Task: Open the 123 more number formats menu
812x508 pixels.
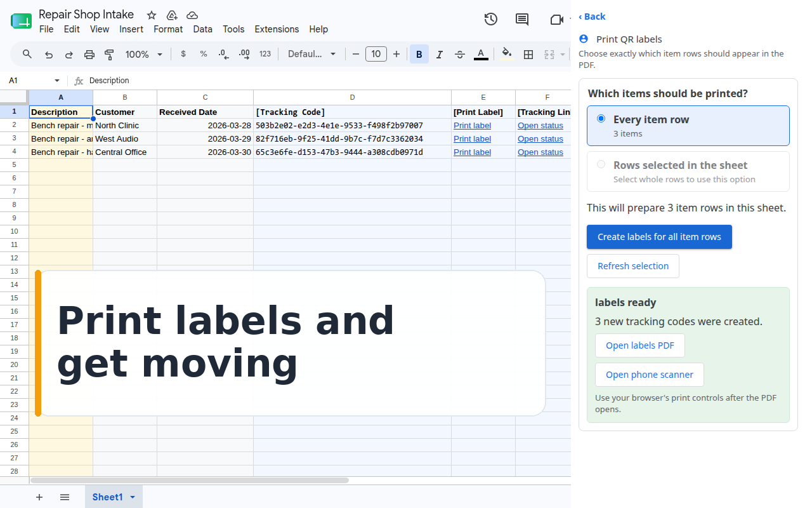Action: [x=265, y=54]
